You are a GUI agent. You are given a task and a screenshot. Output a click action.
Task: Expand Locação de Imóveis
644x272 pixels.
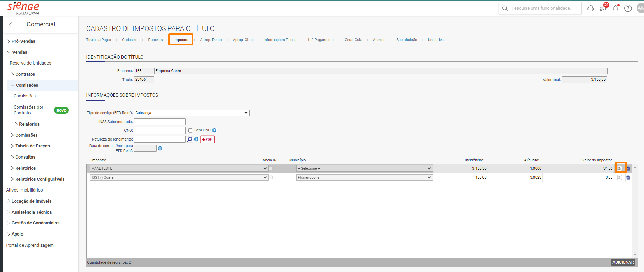(29, 201)
